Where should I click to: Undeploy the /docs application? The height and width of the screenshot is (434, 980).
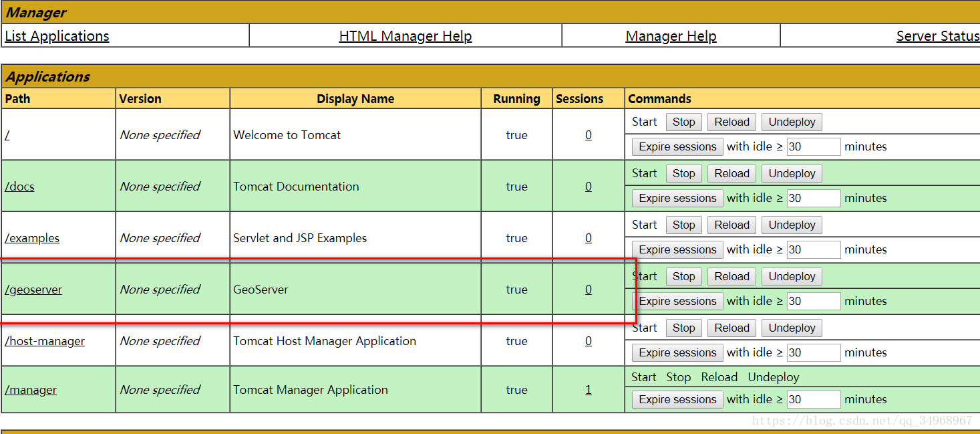(x=792, y=173)
